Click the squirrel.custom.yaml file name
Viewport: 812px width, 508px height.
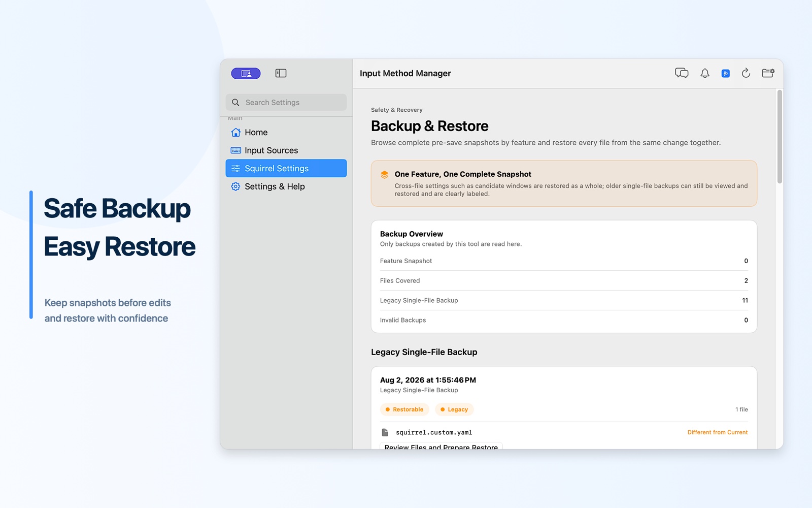434,432
